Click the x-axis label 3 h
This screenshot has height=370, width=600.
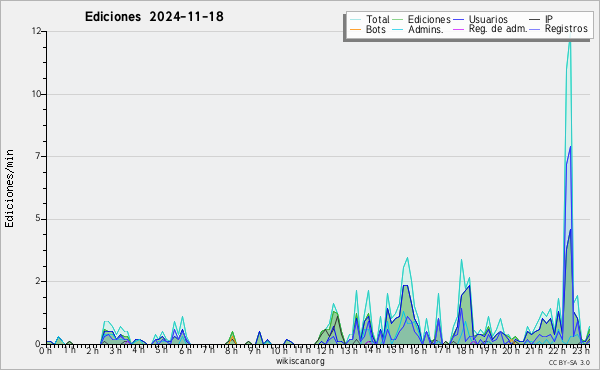(116, 350)
